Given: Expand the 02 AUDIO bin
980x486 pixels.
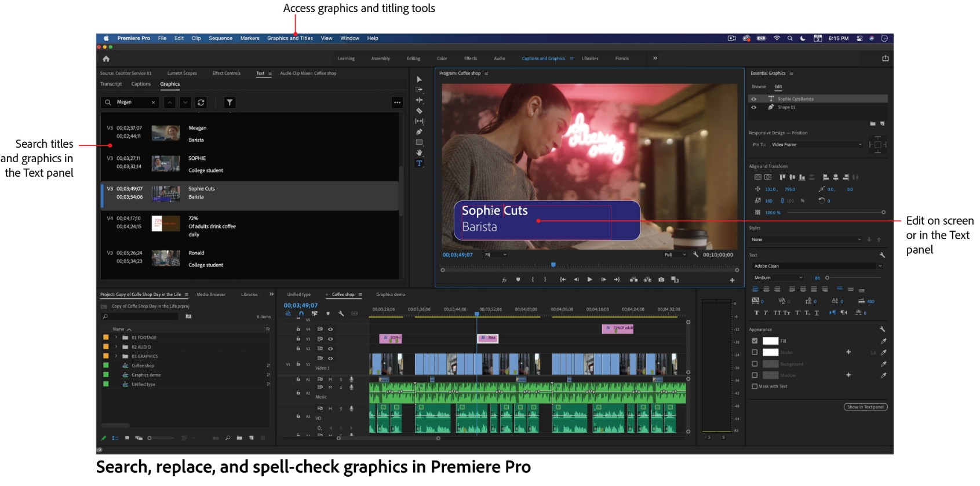Looking at the screenshot, I should pyautogui.click(x=116, y=347).
